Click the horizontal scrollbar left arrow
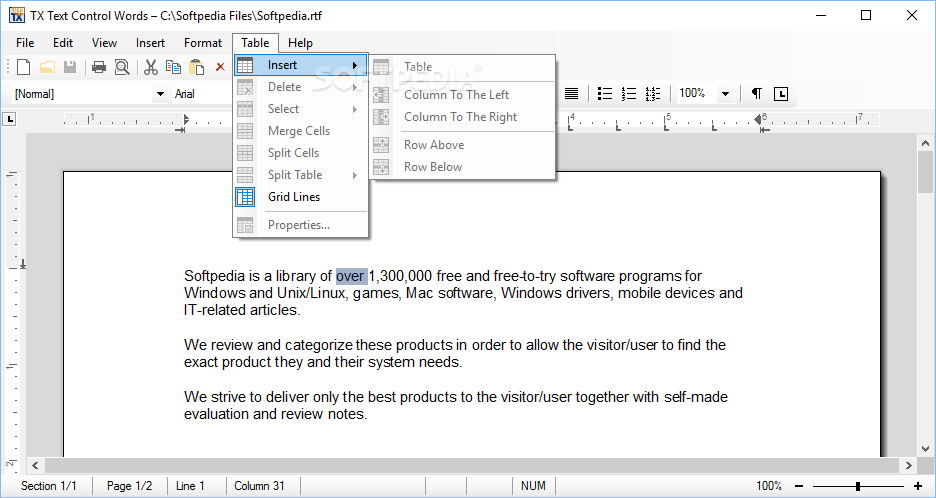The width and height of the screenshot is (936, 498). coord(35,465)
